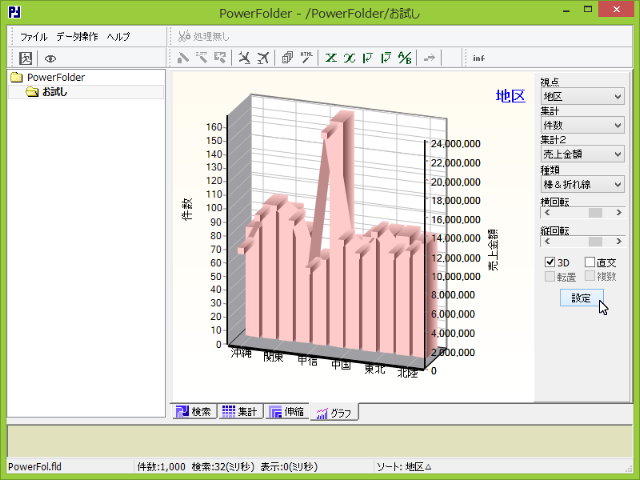Screen dimensions: 640x480
Task: Toggle the eye view icon
Action: [50, 59]
